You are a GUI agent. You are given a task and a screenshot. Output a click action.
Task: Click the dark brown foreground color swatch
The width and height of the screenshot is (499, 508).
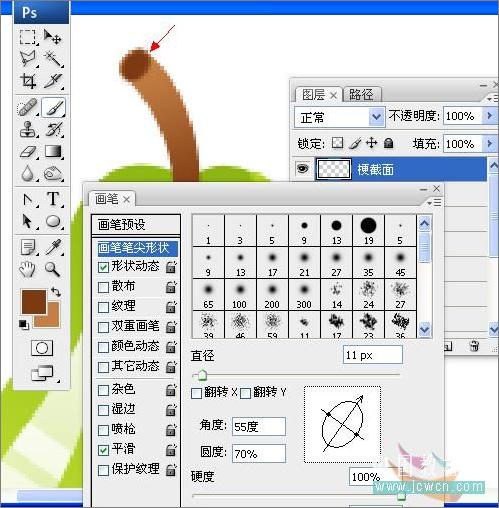click(34, 302)
